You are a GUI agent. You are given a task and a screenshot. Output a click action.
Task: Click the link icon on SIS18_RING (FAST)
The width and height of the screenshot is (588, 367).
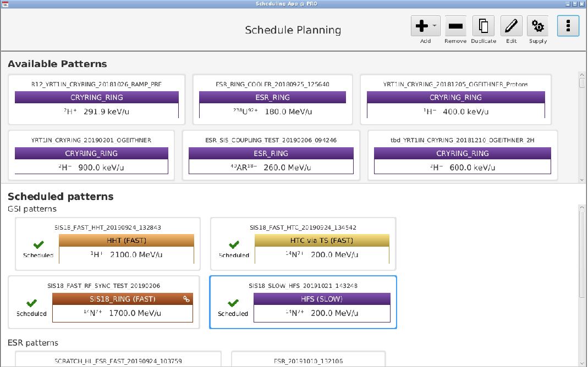click(x=186, y=299)
